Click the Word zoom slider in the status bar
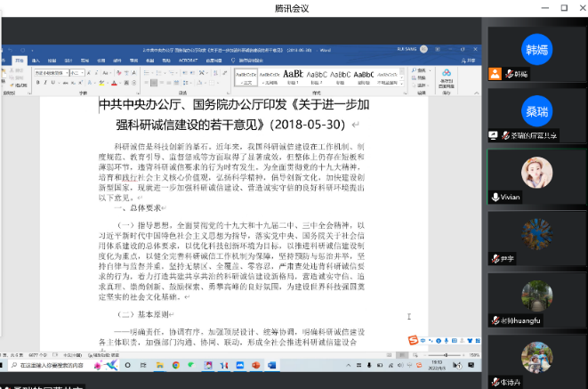This screenshot has height=389, width=588. 445,353
